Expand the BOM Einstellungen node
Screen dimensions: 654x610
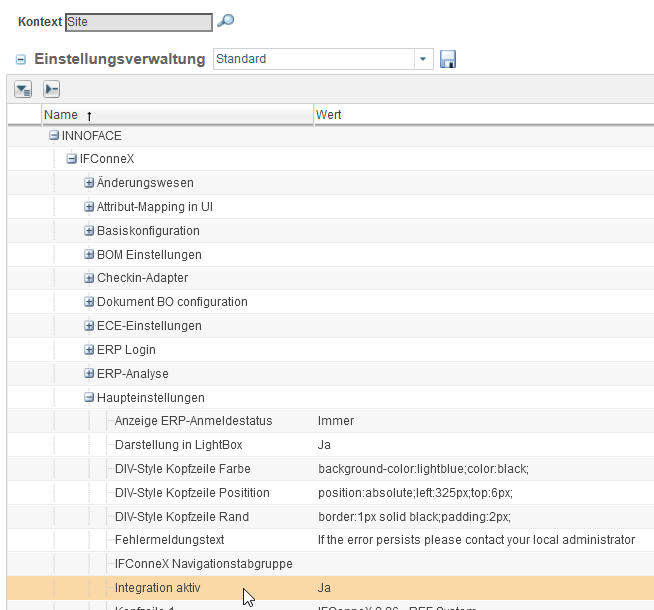tap(89, 255)
